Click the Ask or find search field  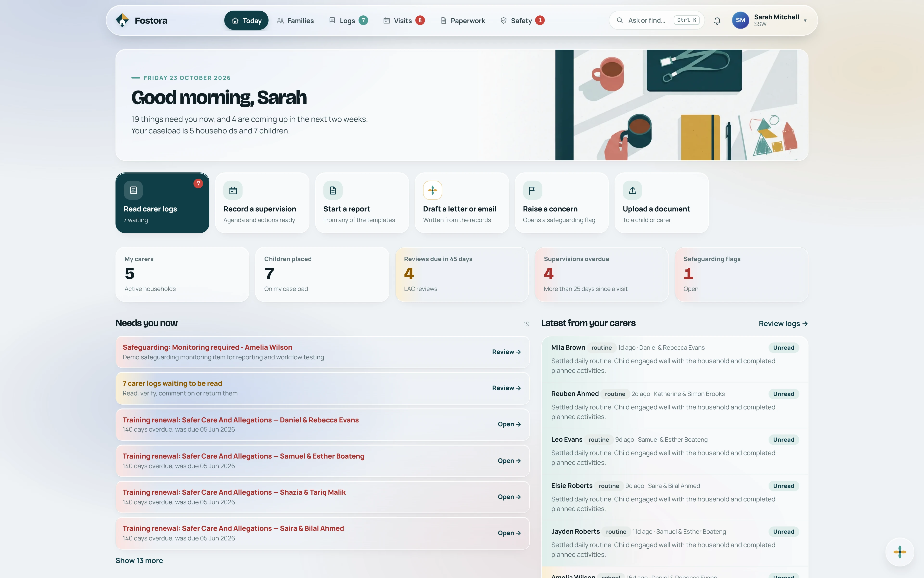click(x=656, y=20)
